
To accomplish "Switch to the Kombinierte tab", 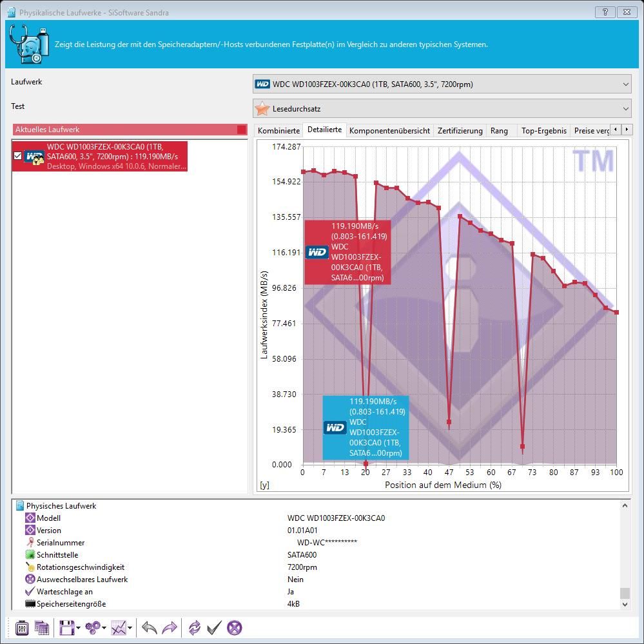I will (278, 131).
